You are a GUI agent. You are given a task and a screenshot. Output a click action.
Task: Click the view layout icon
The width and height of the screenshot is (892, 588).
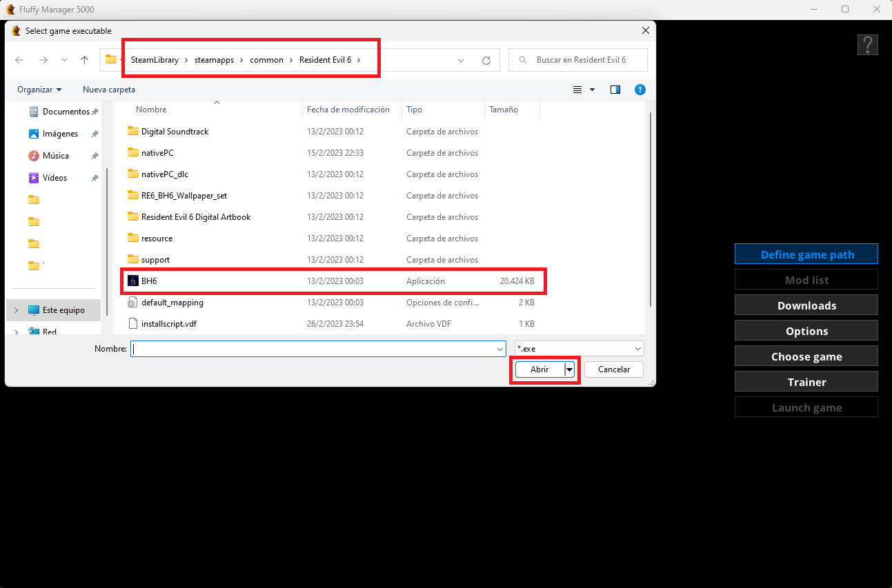577,90
